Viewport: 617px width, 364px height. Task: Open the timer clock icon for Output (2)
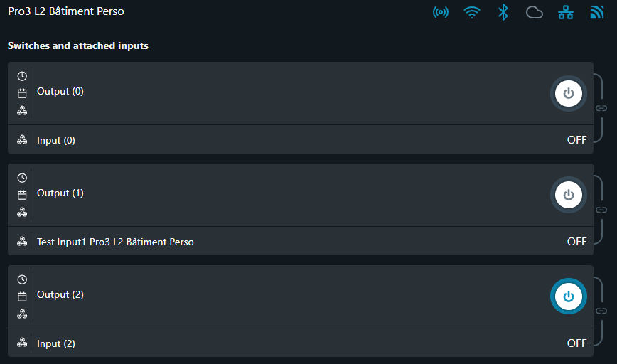pos(22,279)
